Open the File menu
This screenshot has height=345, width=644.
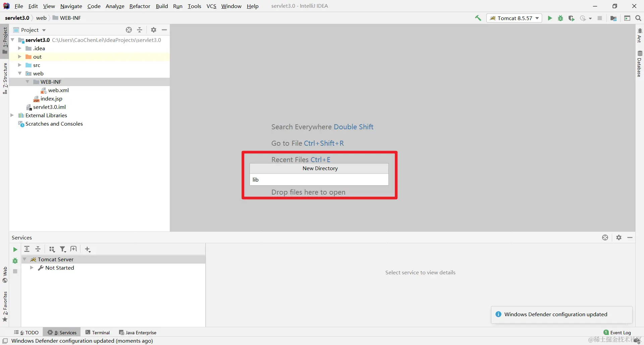pos(19,6)
